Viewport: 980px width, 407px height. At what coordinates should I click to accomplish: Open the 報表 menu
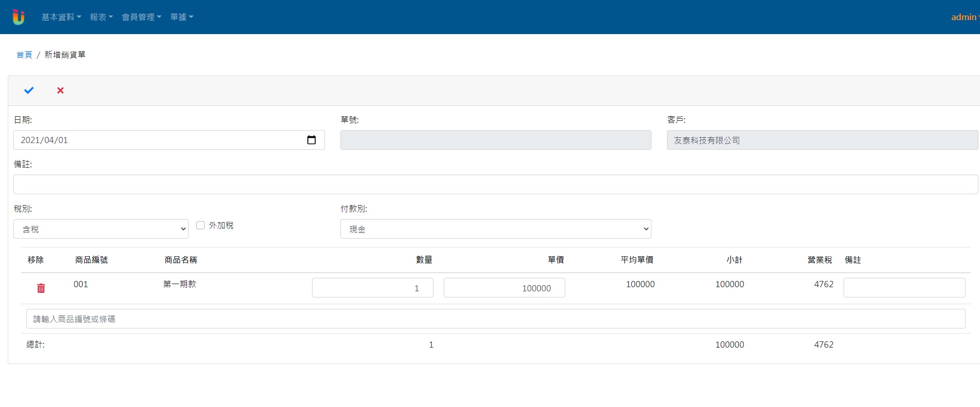pos(101,17)
